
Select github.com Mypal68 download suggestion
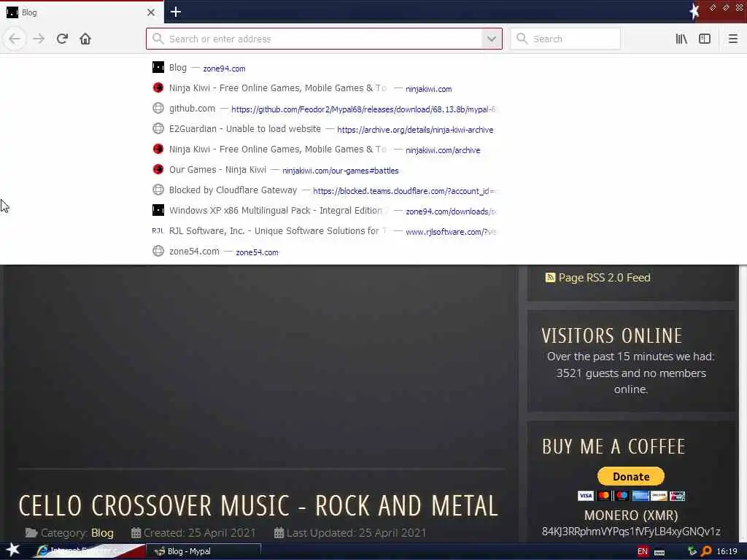click(x=324, y=109)
